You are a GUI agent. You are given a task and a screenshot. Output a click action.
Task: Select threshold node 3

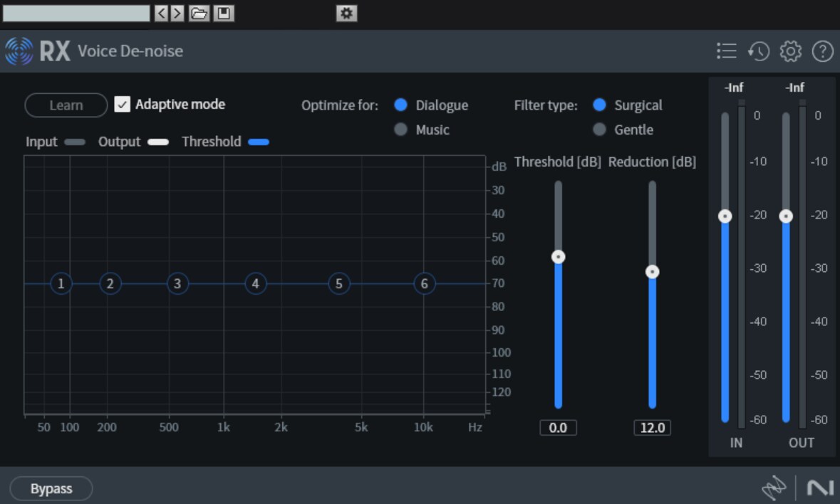click(x=177, y=283)
